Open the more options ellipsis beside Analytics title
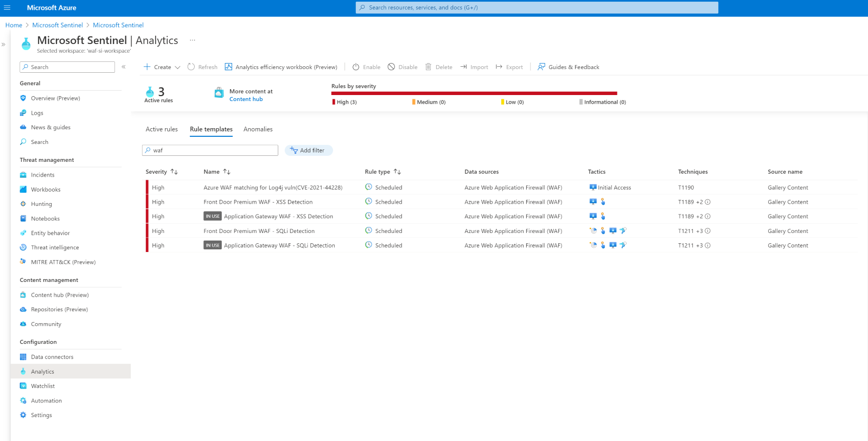The width and height of the screenshot is (868, 441). pyautogui.click(x=192, y=40)
